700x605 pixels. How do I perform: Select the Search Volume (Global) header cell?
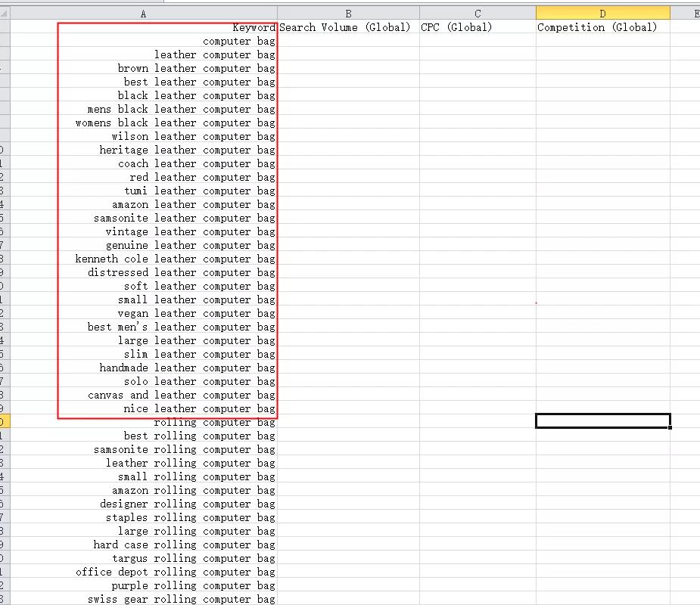point(348,27)
